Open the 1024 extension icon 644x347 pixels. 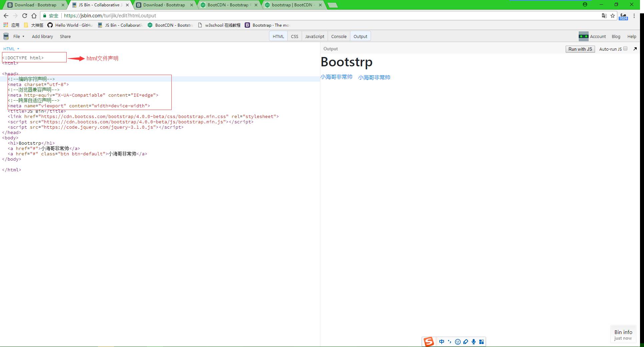pos(623,16)
